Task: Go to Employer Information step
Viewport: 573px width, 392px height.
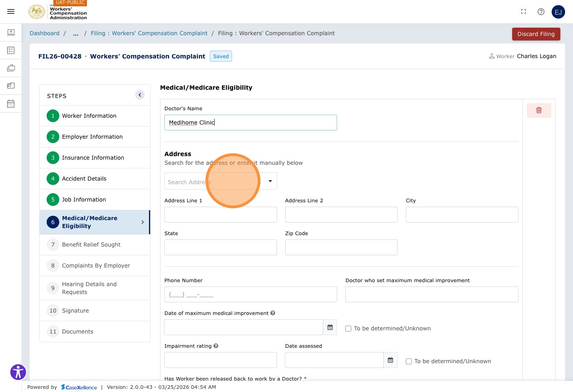Action: pos(95,137)
